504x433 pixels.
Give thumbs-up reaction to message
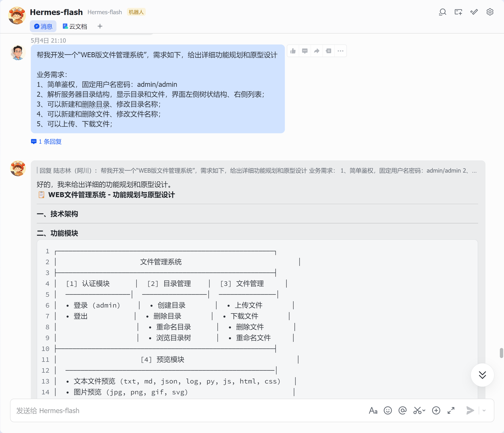[293, 51]
